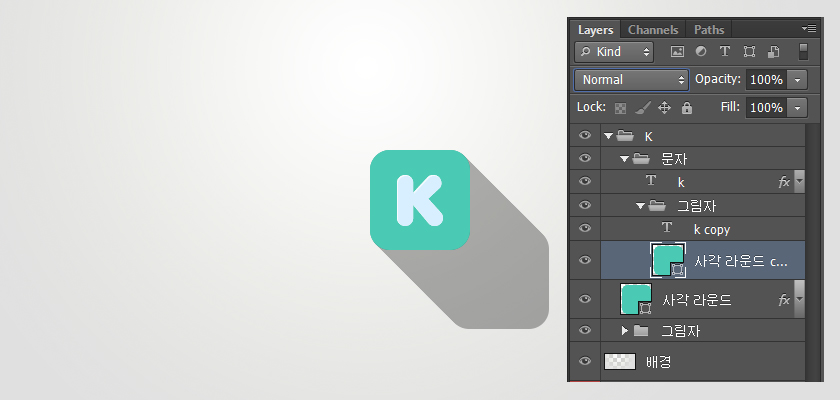840x400 pixels.
Task: Filter layers by shape layer icon
Action: click(x=749, y=51)
